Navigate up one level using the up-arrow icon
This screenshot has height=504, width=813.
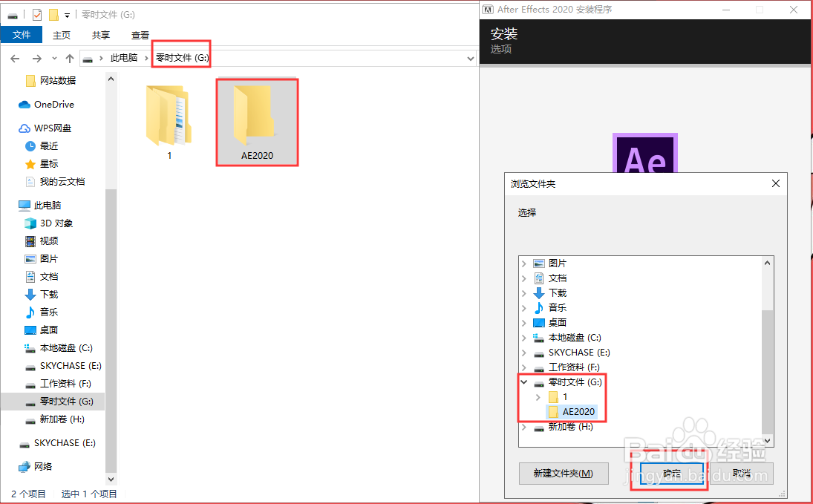[69, 58]
